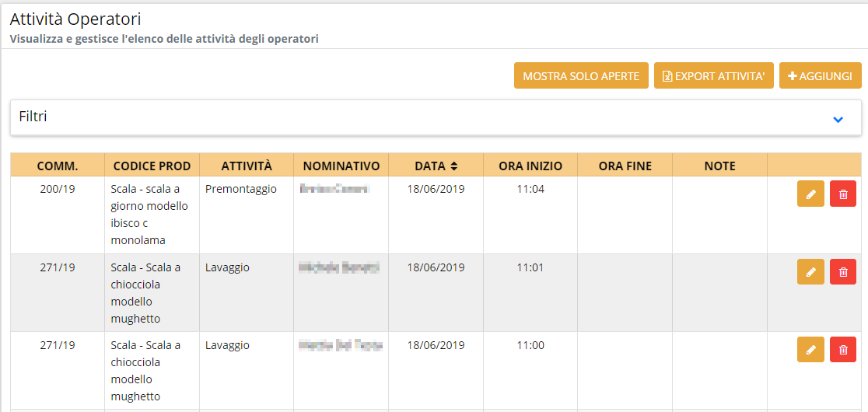Click the ORA INIZIO column header
868x412 pixels.
[x=530, y=166]
